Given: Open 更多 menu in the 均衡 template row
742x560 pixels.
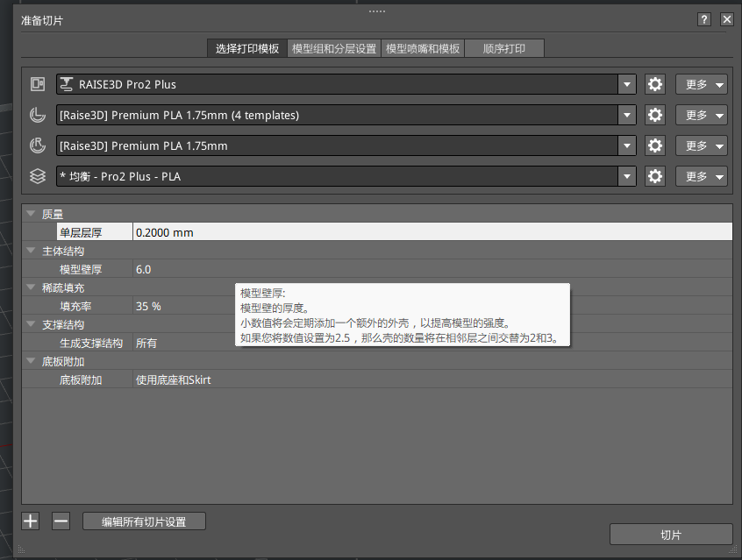Looking at the screenshot, I should [702, 176].
